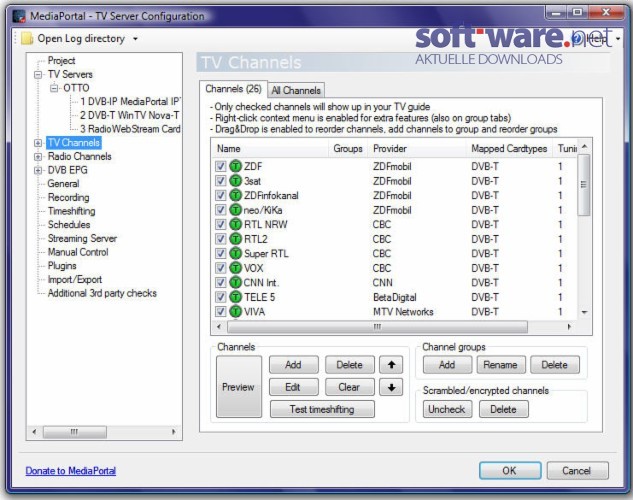Click the tree panel horizontal scrollbar thumb

[x=75, y=432]
